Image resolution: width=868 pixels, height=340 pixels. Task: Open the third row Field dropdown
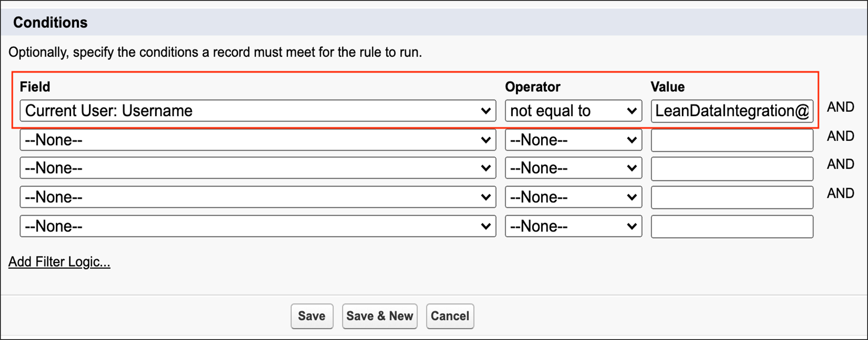point(258,168)
